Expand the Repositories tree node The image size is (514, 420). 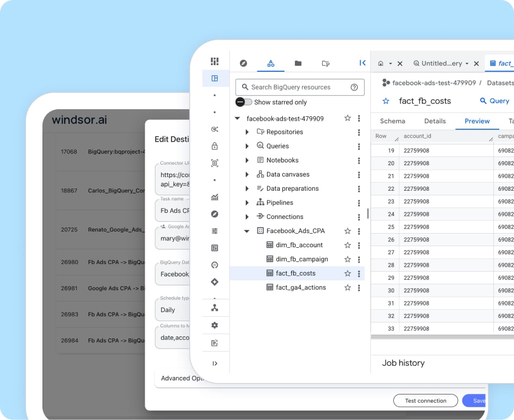coord(247,132)
